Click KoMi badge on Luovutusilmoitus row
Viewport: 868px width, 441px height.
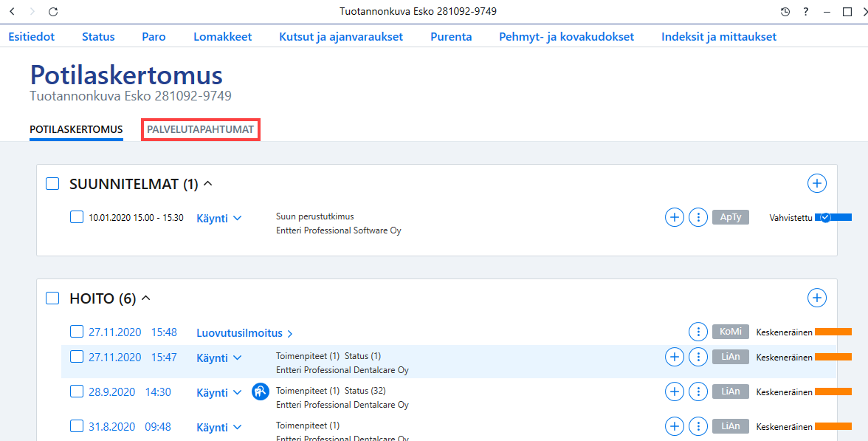pyautogui.click(x=731, y=331)
